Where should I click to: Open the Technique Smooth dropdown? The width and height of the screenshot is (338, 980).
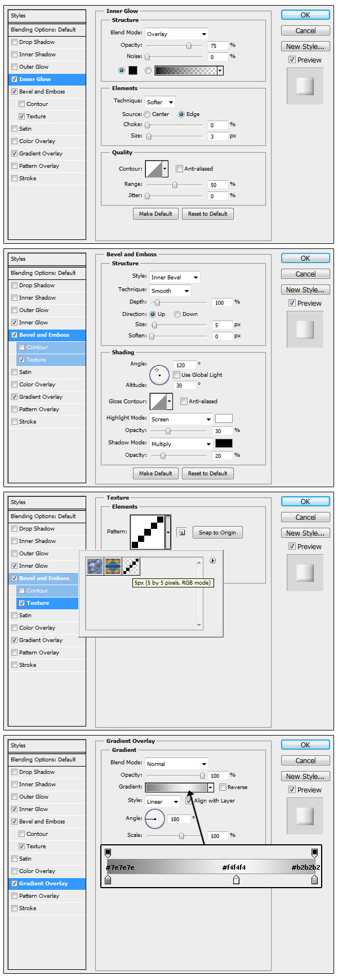[x=170, y=291]
